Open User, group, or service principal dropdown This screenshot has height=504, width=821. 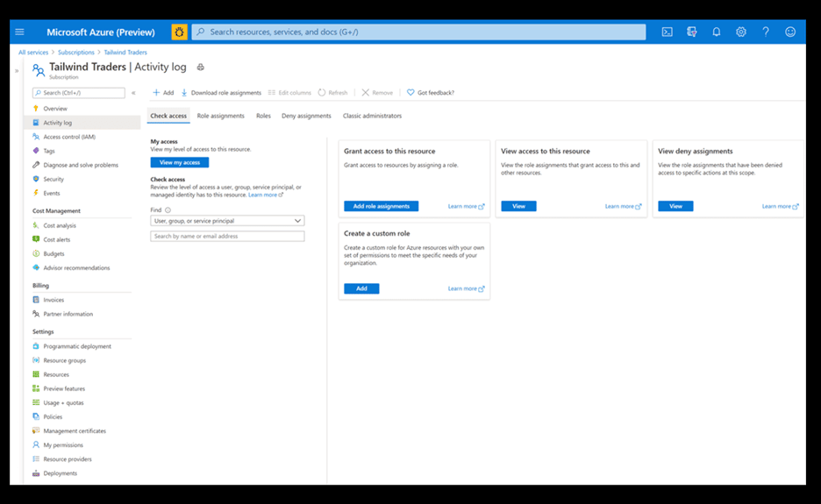coord(227,221)
